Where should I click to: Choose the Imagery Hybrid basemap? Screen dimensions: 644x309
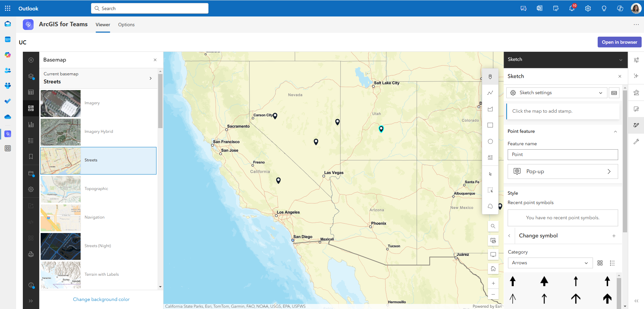click(x=98, y=132)
